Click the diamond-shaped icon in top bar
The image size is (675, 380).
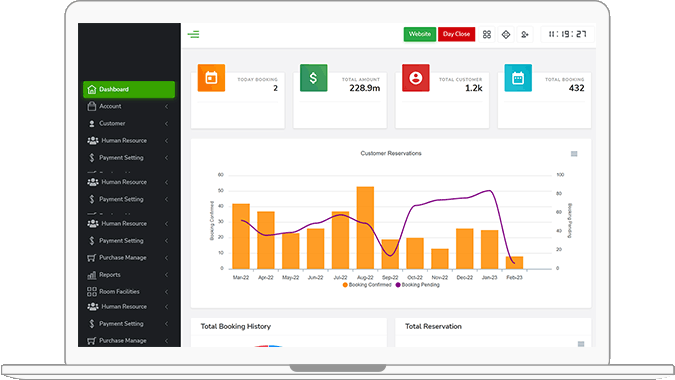pos(506,34)
